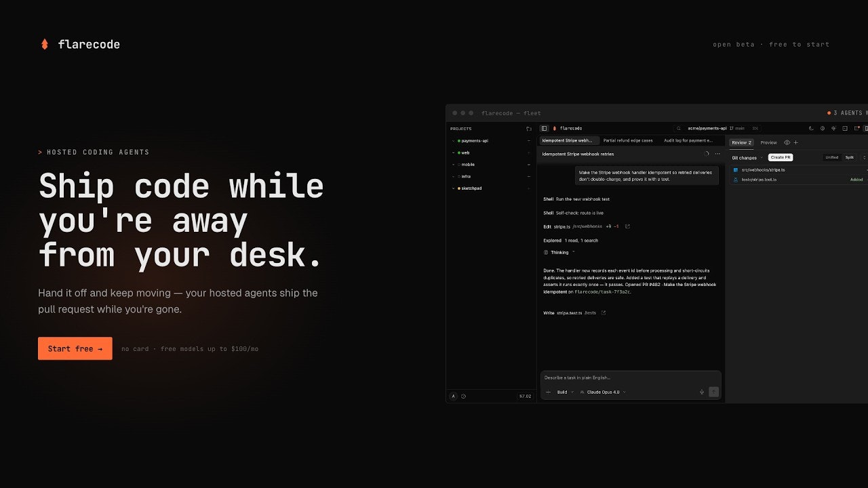Switch to Audit log for payment e... tab
The width and height of the screenshot is (868, 488).
(x=688, y=140)
